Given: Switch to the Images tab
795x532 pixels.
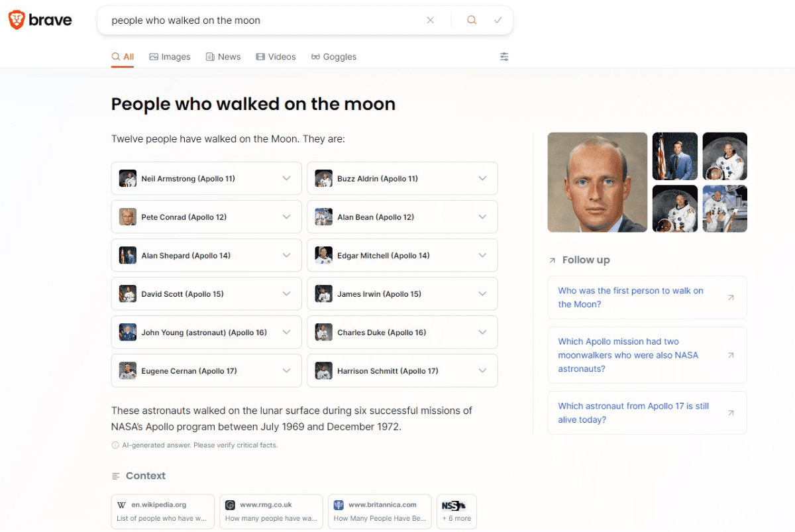Looking at the screenshot, I should 170,57.
